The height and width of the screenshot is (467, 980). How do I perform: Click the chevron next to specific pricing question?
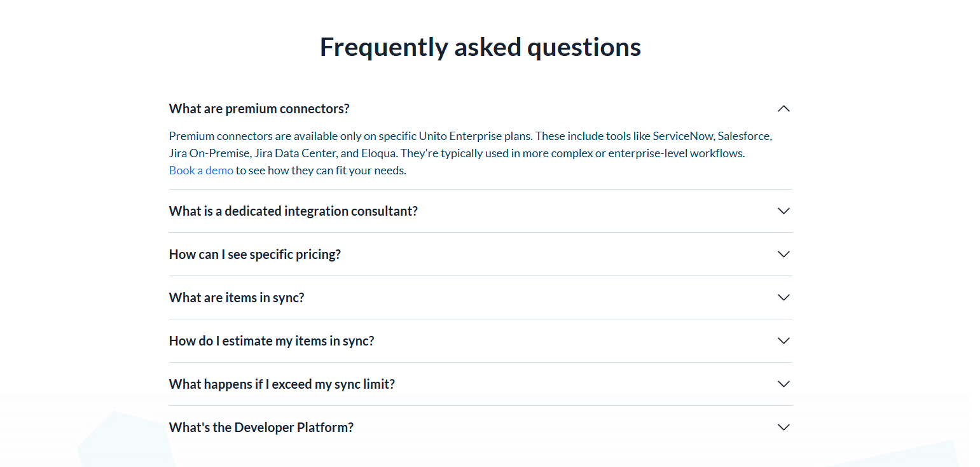click(783, 254)
